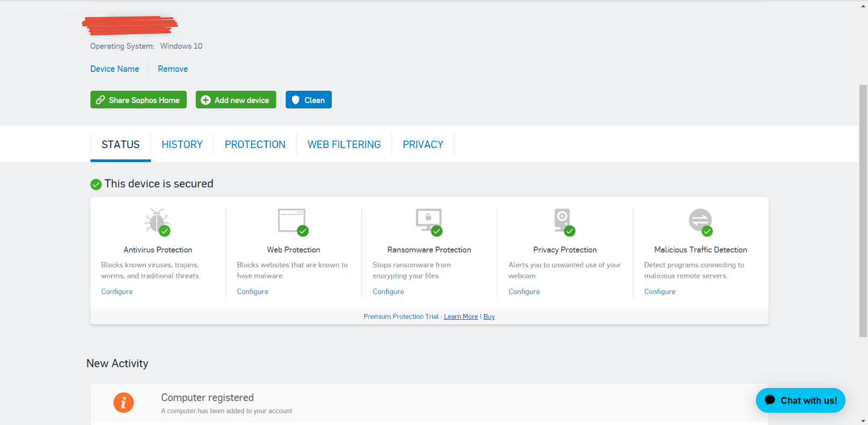Click the "New Activity" heading
The width and height of the screenshot is (868, 425).
click(118, 363)
